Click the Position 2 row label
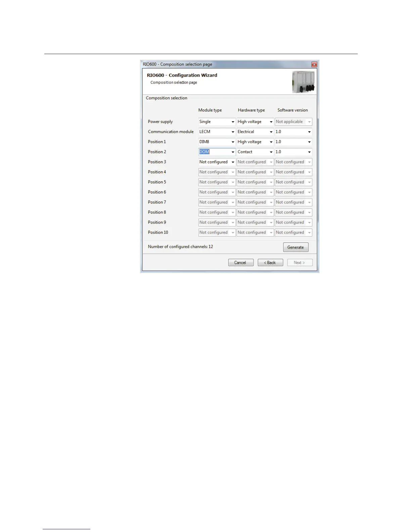Image resolution: width=411 pixels, height=532 pixels. [x=157, y=152]
